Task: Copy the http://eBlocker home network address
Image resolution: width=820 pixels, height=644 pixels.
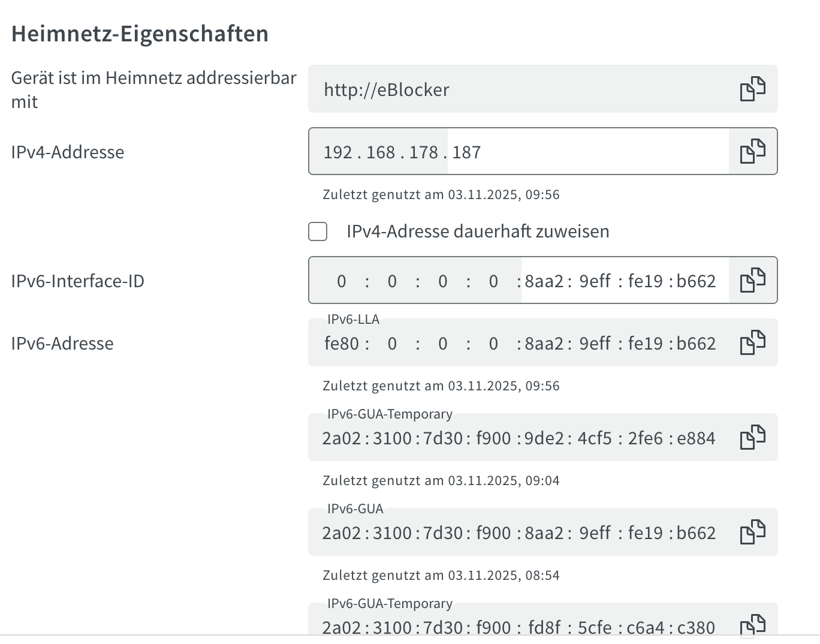Action: [x=752, y=89]
